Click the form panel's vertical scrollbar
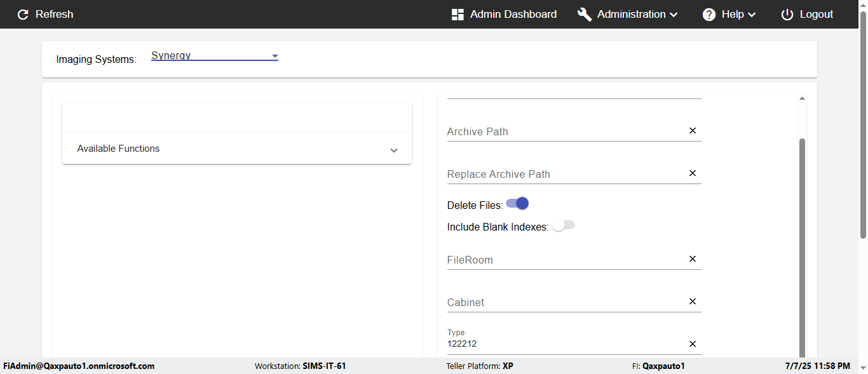 [x=802, y=248]
